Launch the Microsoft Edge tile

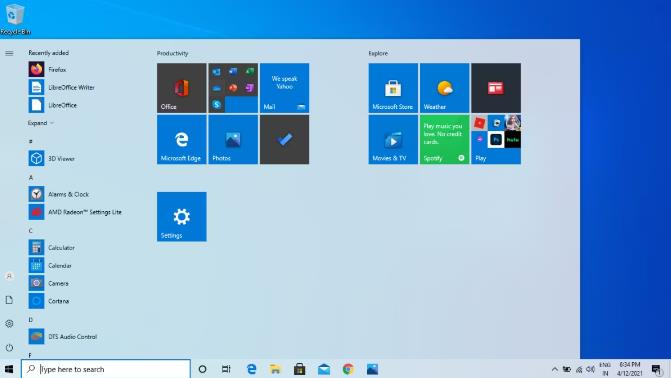click(181, 139)
